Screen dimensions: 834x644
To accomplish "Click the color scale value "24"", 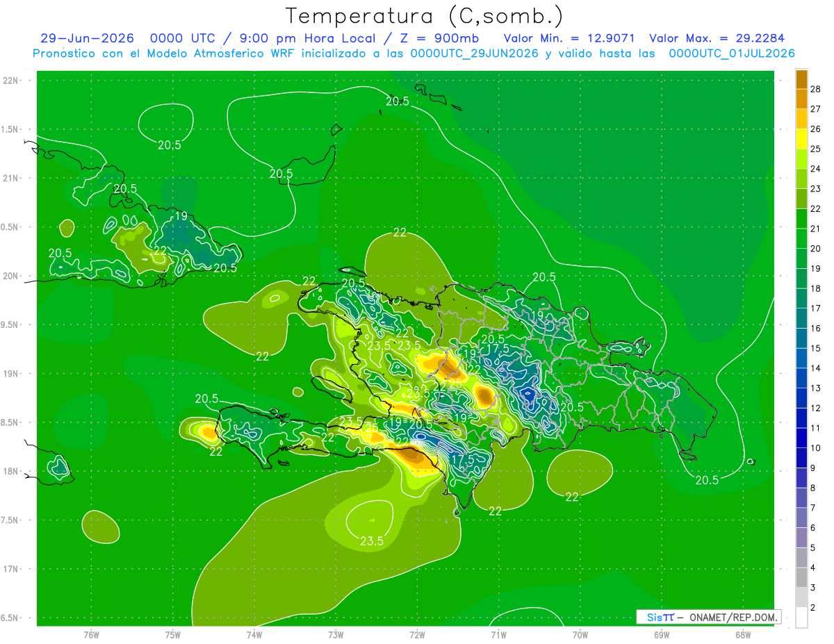I will (x=816, y=169).
